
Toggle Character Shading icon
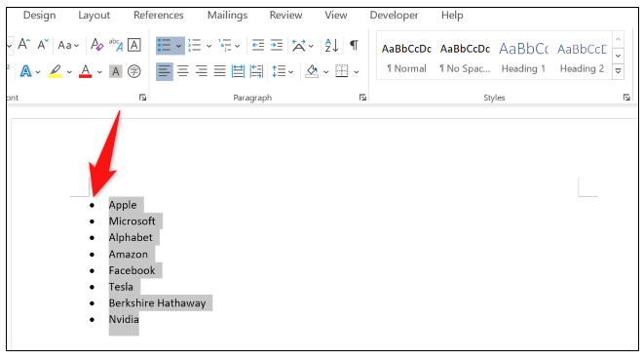click(x=116, y=71)
